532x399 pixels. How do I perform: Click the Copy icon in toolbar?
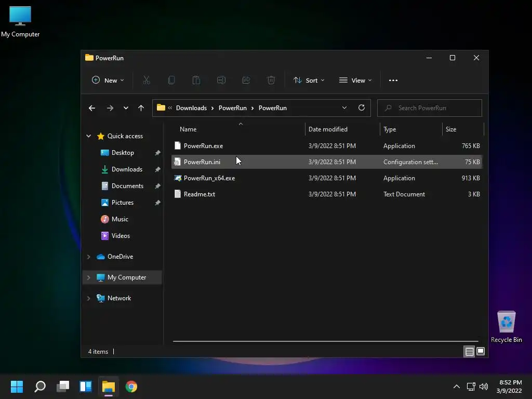click(171, 80)
